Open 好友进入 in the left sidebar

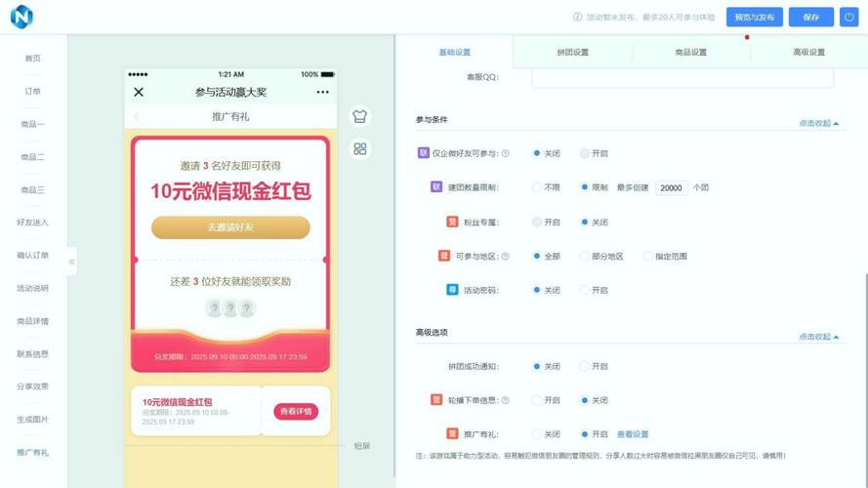[x=32, y=223]
